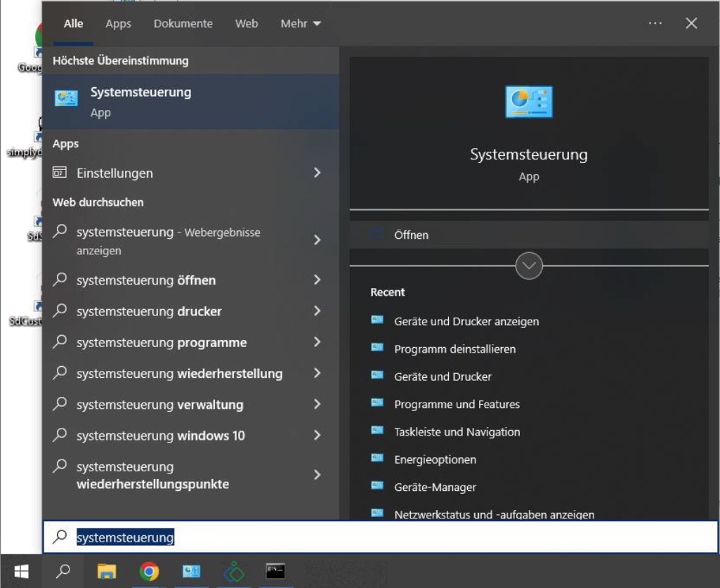Click magnifier icon for systemsteuerung verwaltung
The image size is (720, 588).
tap(60, 404)
